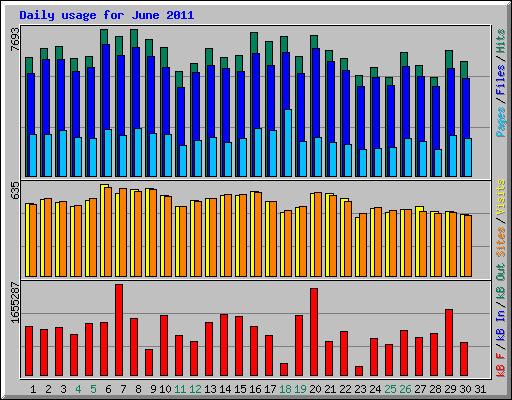Click the "Daily usage for June 2011" title
This screenshot has width=512, height=400.
click(x=107, y=15)
